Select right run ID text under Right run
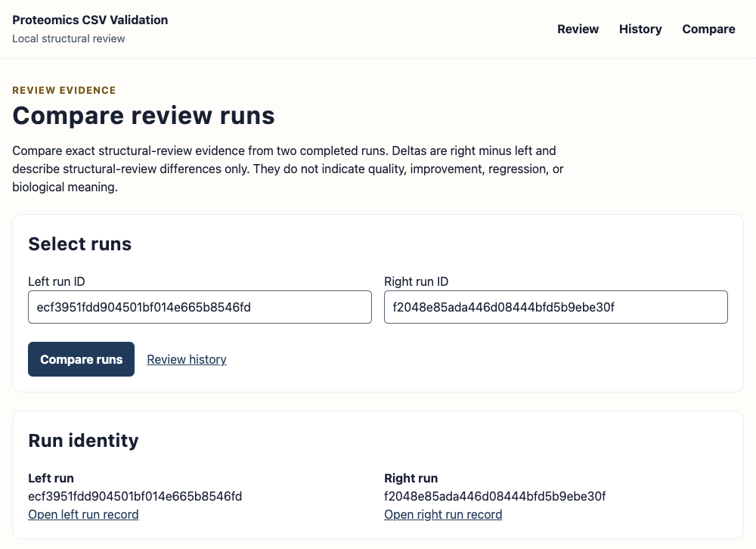This screenshot has width=756, height=549. click(494, 496)
